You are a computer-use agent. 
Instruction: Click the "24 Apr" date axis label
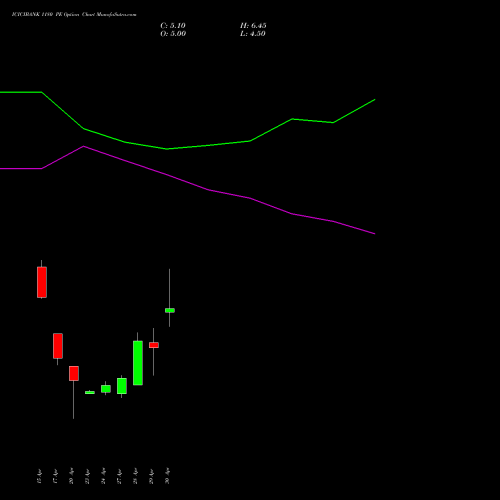103,476
